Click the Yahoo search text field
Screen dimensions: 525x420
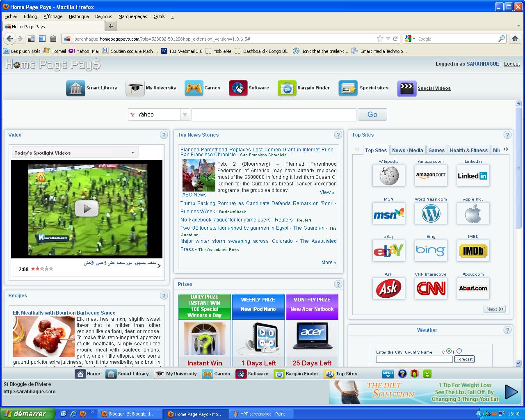pos(274,114)
